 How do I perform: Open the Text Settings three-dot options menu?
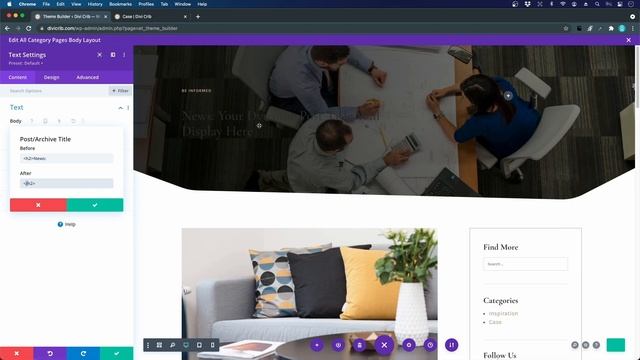124,55
